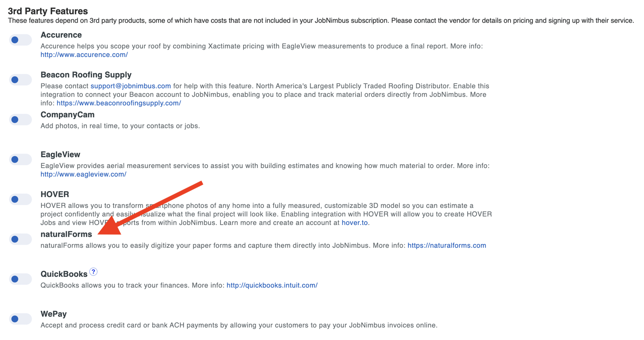Open the naturalforms.com link
The image size is (644, 340).
[x=447, y=245]
